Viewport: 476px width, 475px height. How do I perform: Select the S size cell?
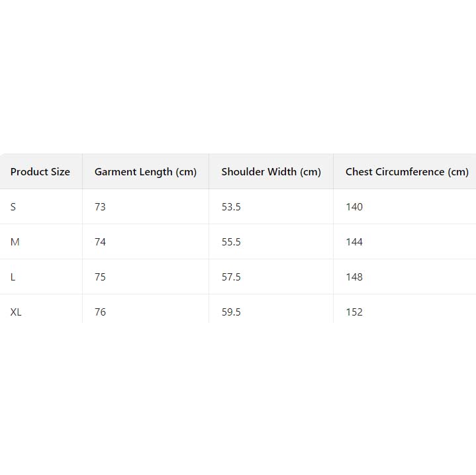click(13, 207)
